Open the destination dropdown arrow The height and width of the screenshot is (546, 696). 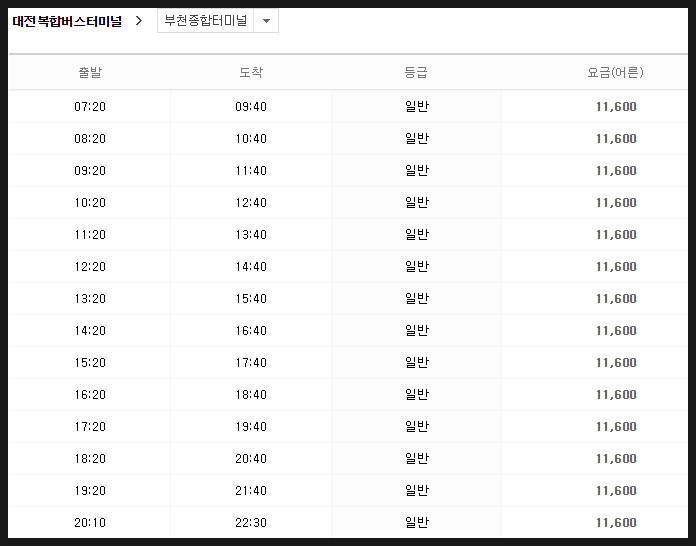[x=266, y=21]
